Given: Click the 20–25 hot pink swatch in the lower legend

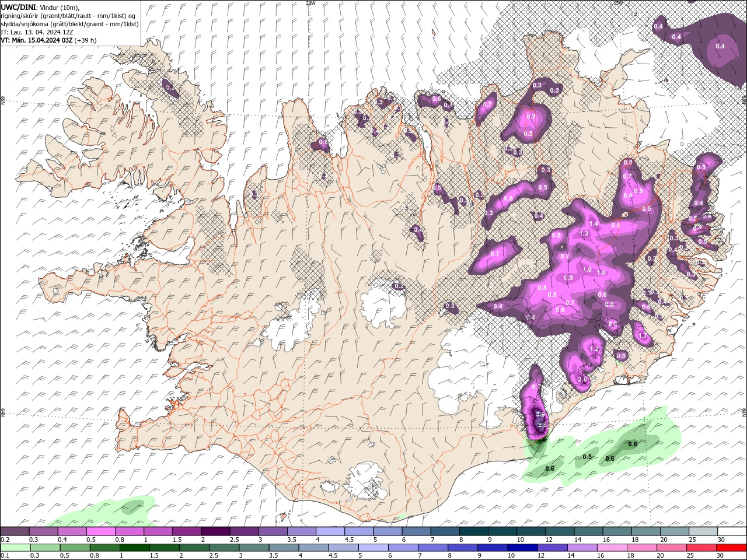Looking at the screenshot, I should (x=672, y=548).
